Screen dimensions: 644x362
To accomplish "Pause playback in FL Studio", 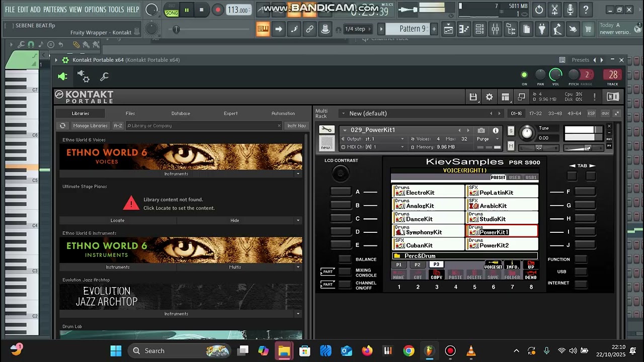I will (186, 10).
